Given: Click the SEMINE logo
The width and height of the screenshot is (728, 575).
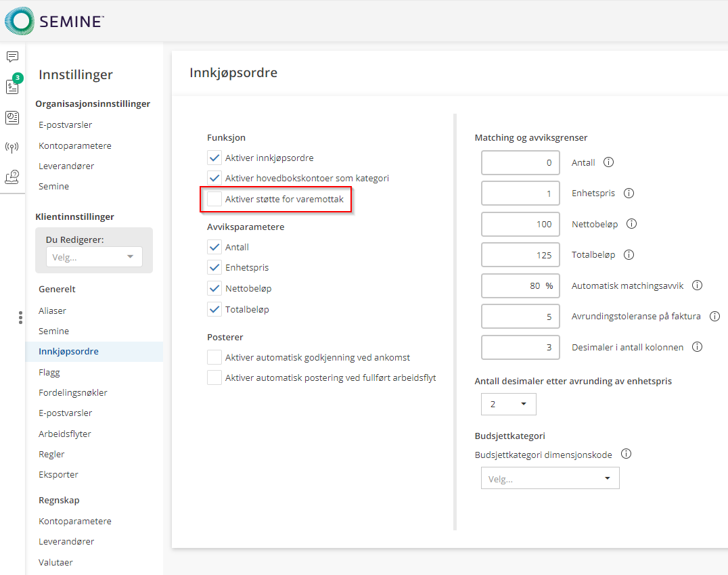Looking at the screenshot, I should pos(55,21).
